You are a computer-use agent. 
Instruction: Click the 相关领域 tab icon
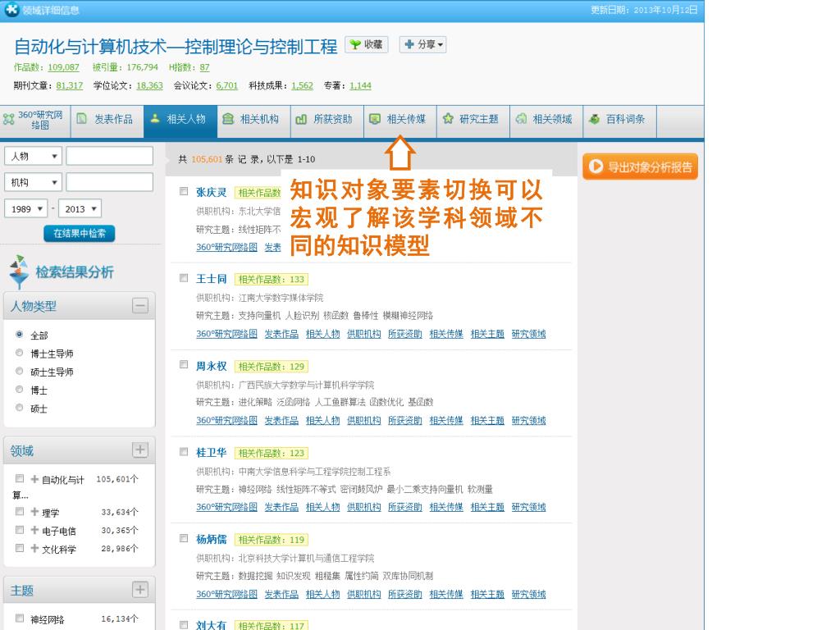pyautogui.click(x=521, y=119)
